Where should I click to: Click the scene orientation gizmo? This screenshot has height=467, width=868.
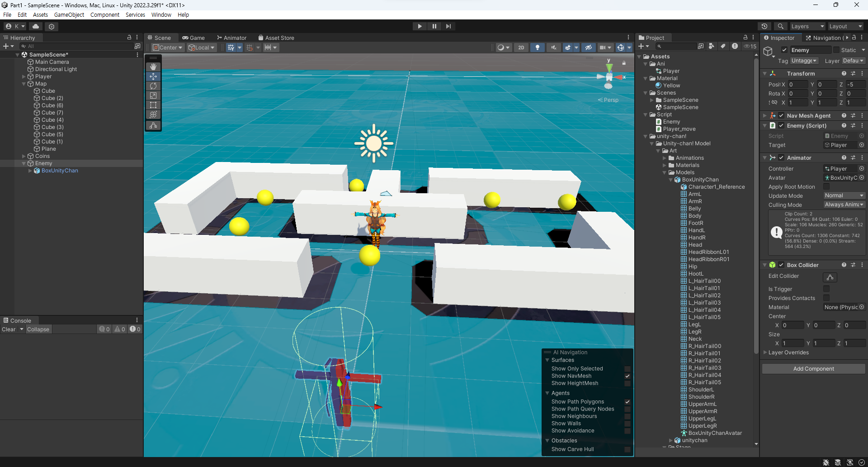[609, 76]
